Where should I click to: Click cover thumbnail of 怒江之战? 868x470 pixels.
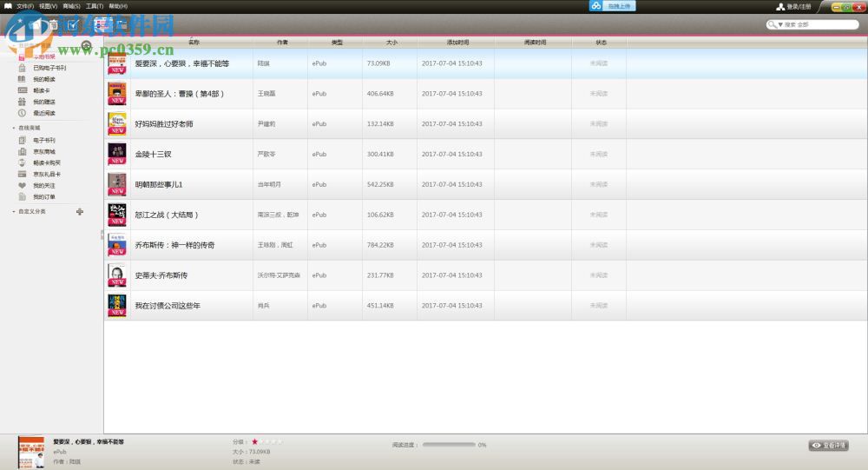click(x=117, y=215)
